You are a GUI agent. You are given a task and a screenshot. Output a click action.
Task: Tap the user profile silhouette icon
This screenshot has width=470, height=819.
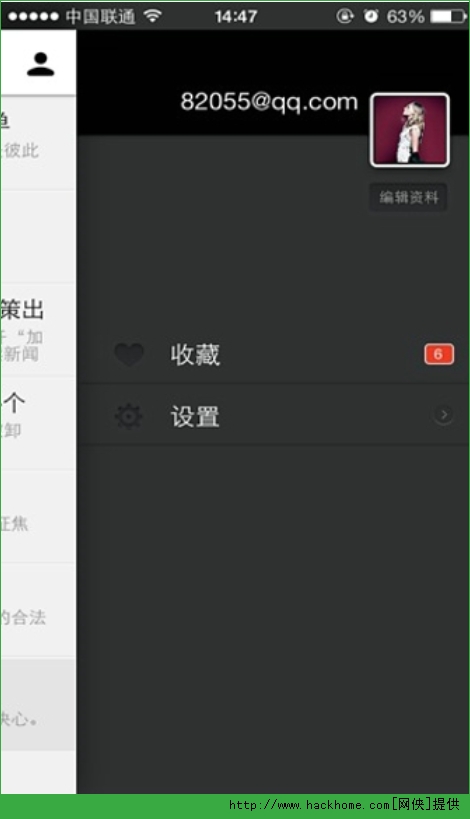(x=41, y=65)
